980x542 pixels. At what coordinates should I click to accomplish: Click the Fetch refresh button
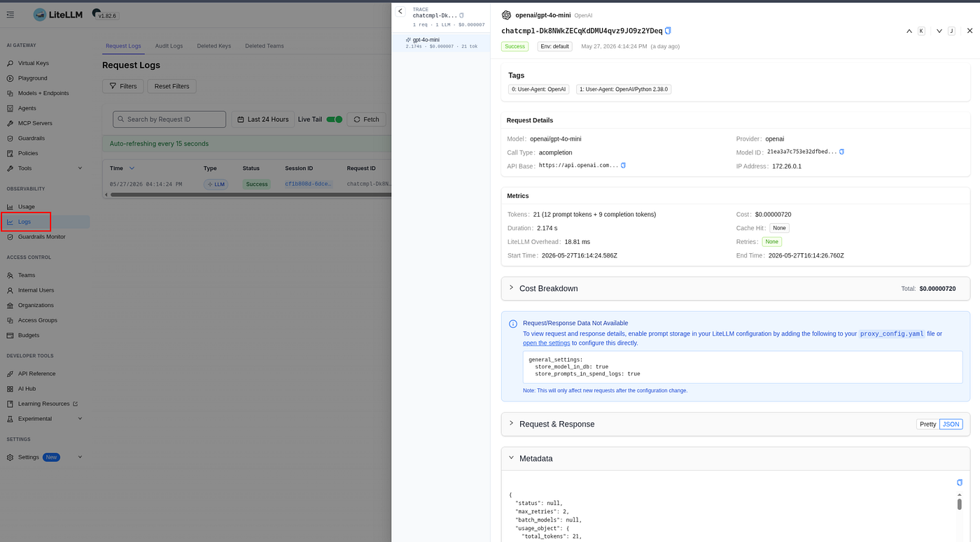(x=366, y=120)
